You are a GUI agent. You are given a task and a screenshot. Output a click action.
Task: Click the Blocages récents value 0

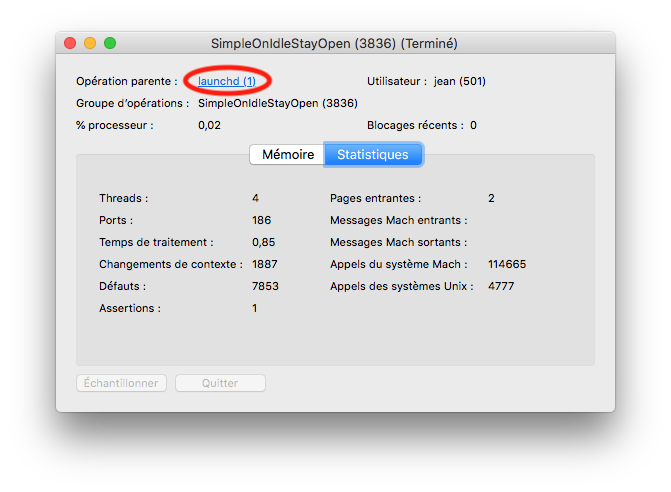[x=473, y=125]
